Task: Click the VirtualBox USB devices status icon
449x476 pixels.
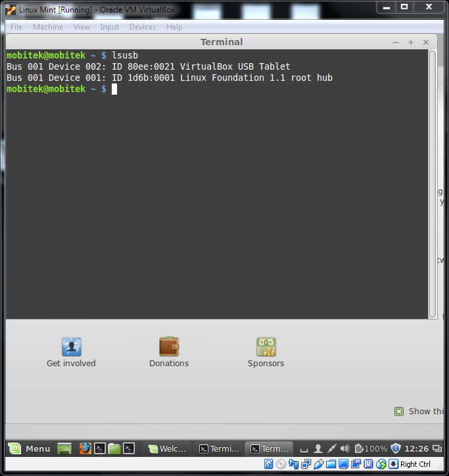Action: [x=318, y=464]
